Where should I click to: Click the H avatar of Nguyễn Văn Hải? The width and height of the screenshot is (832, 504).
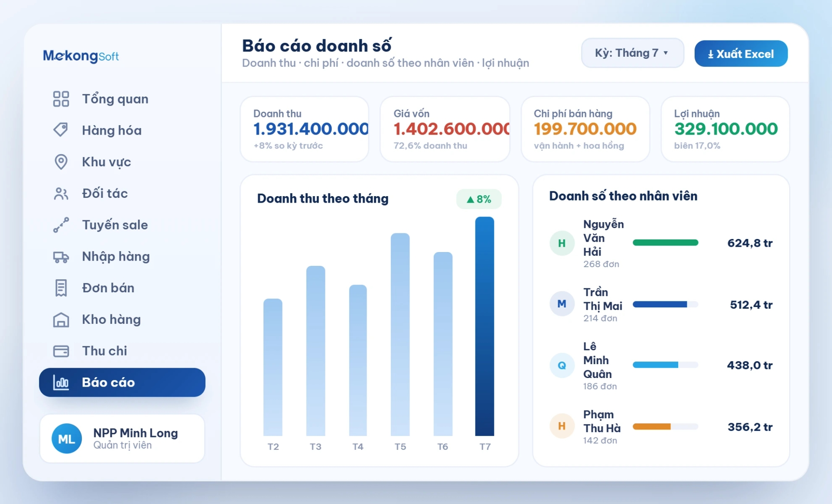(562, 243)
